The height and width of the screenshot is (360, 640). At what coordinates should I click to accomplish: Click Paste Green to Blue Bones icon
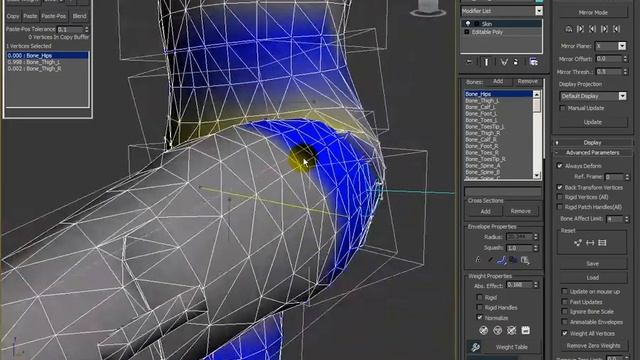coord(580,29)
